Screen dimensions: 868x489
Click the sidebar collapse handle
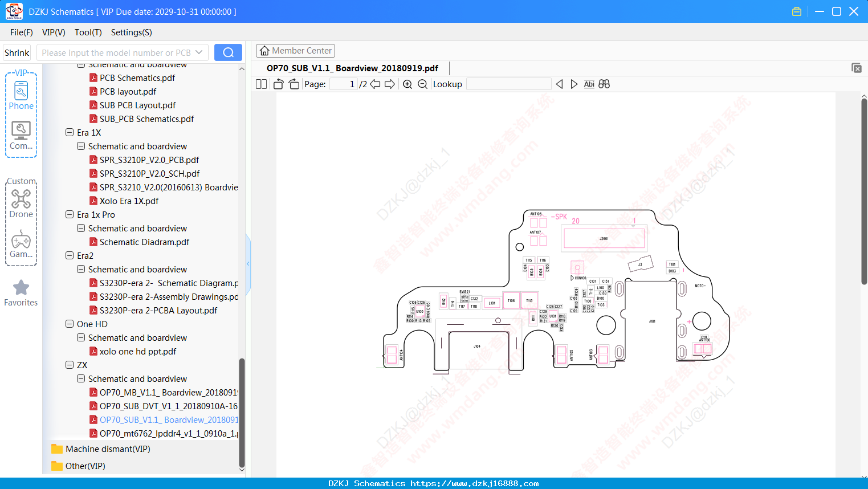tap(248, 263)
